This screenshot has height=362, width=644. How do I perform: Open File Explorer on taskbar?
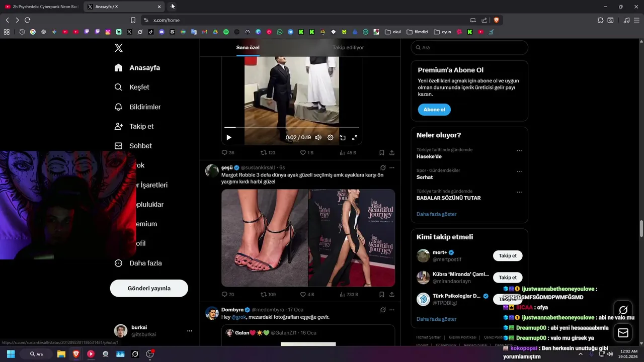(61, 354)
